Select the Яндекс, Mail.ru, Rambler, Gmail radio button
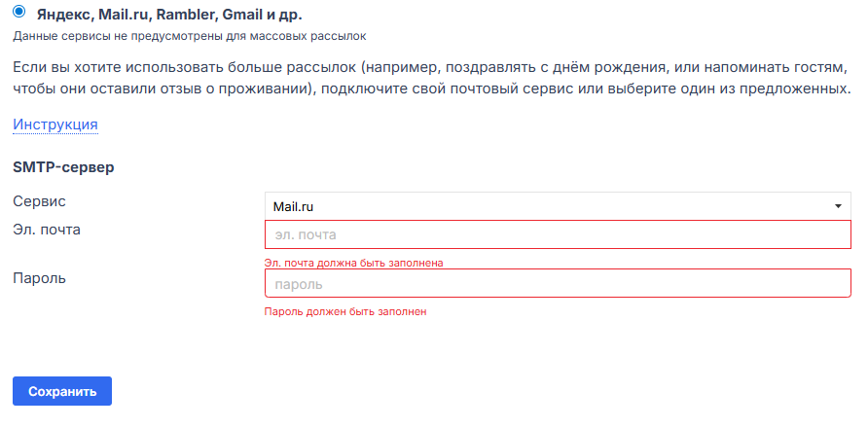This screenshot has height=428, width=868. pos(19,14)
